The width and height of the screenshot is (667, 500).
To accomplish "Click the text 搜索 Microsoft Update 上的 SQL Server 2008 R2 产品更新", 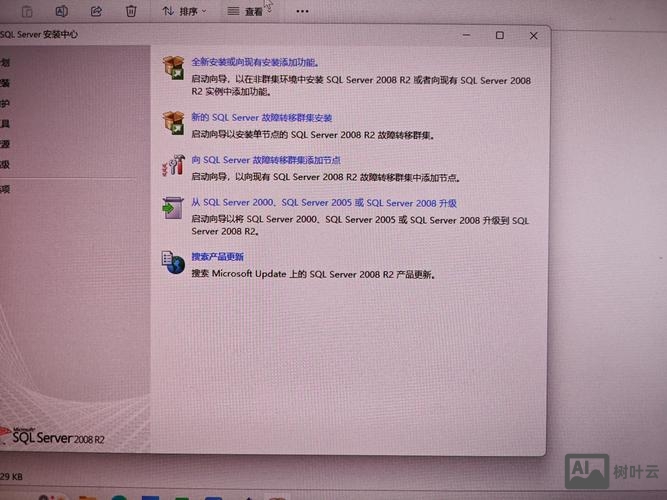I will pyautogui.click(x=313, y=274).
